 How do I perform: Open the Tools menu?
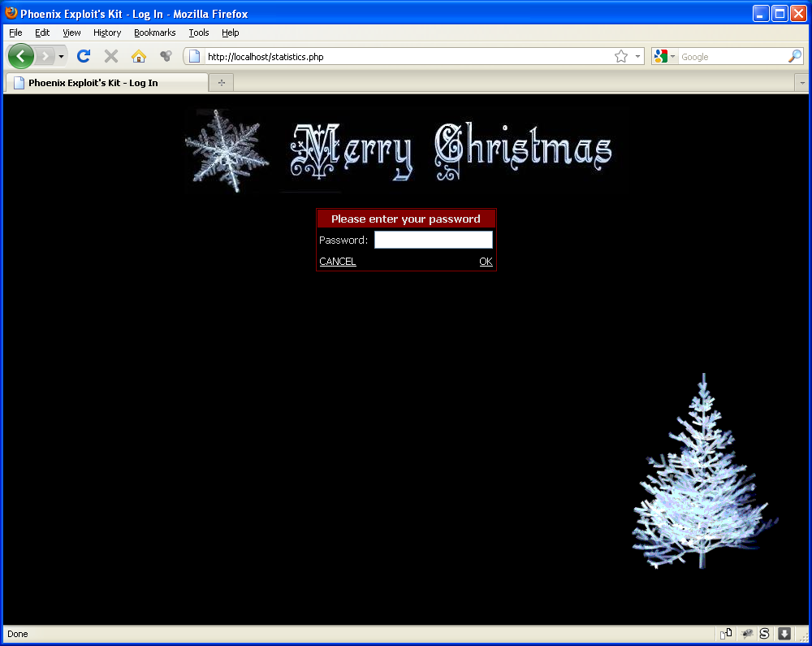(198, 33)
